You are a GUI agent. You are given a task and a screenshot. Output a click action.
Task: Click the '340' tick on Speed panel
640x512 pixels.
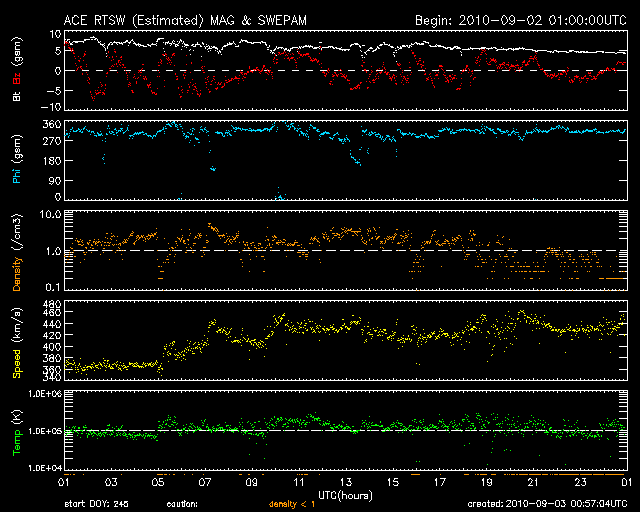click(51, 377)
